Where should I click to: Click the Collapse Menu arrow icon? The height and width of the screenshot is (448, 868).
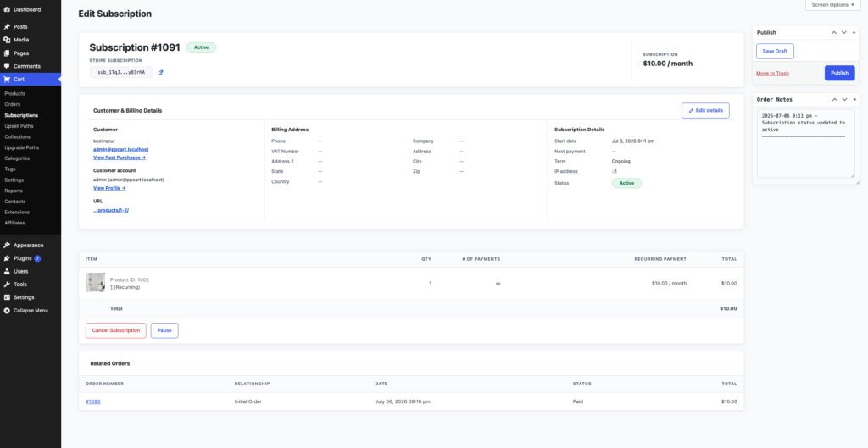click(7, 310)
